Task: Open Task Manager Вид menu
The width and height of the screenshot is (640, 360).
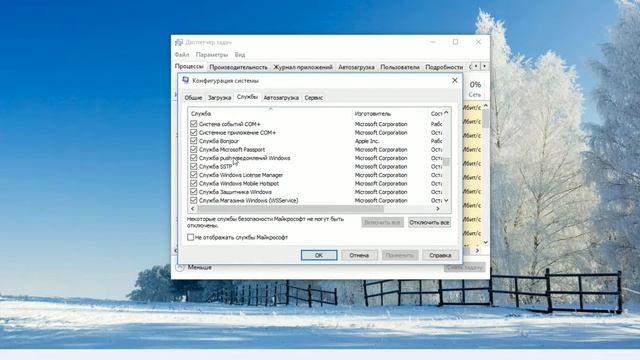Action: (240, 55)
